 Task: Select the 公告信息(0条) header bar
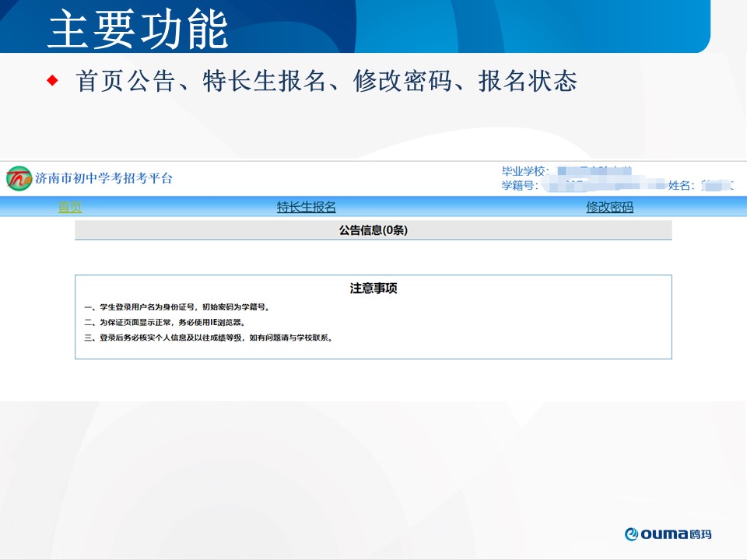[x=373, y=230]
